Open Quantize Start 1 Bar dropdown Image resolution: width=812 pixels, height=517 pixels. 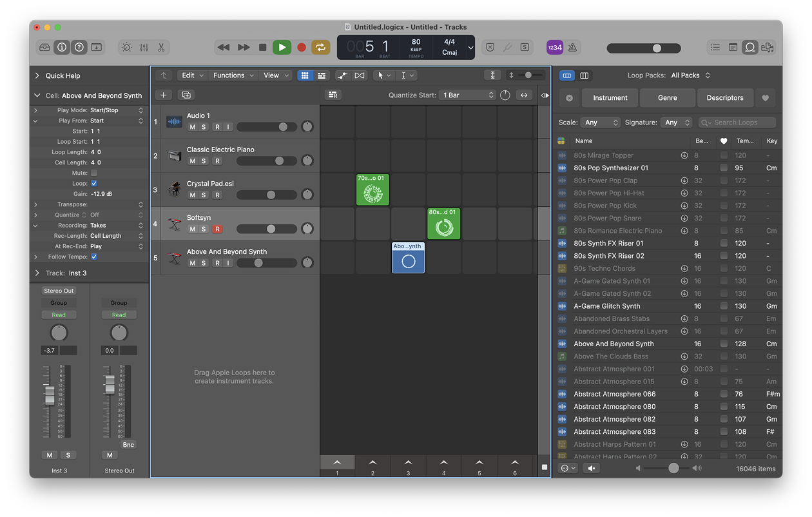467,95
